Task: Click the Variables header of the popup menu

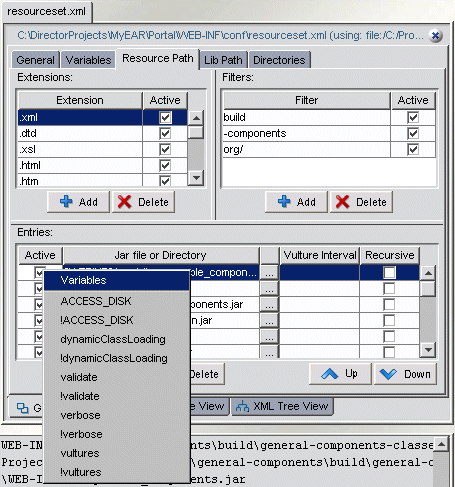Action: click(x=117, y=280)
